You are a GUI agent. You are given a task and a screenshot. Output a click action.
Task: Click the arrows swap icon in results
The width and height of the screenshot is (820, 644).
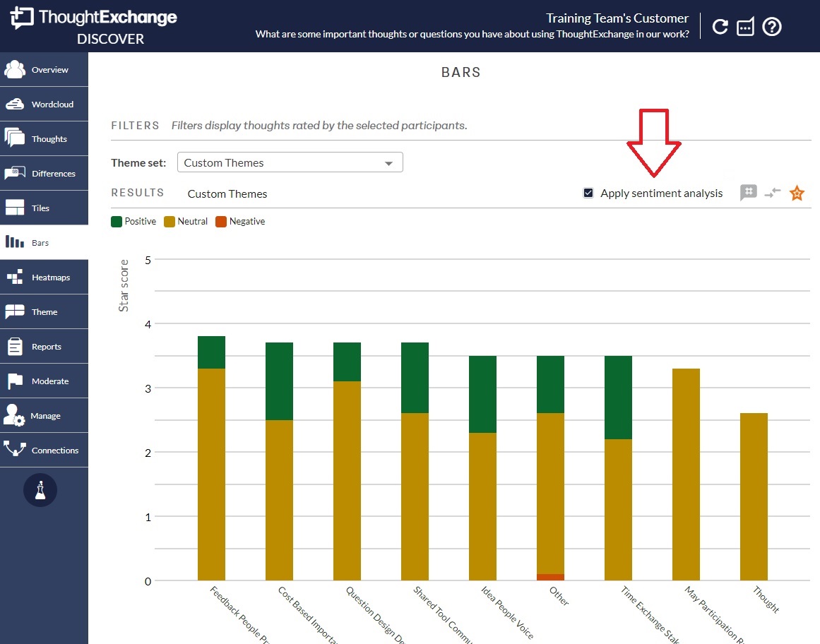click(x=773, y=193)
